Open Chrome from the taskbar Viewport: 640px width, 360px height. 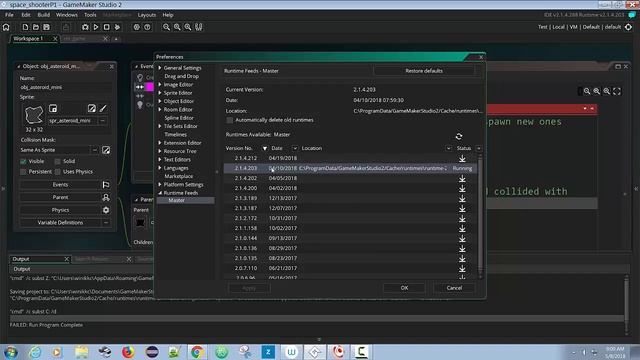coord(197,352)
